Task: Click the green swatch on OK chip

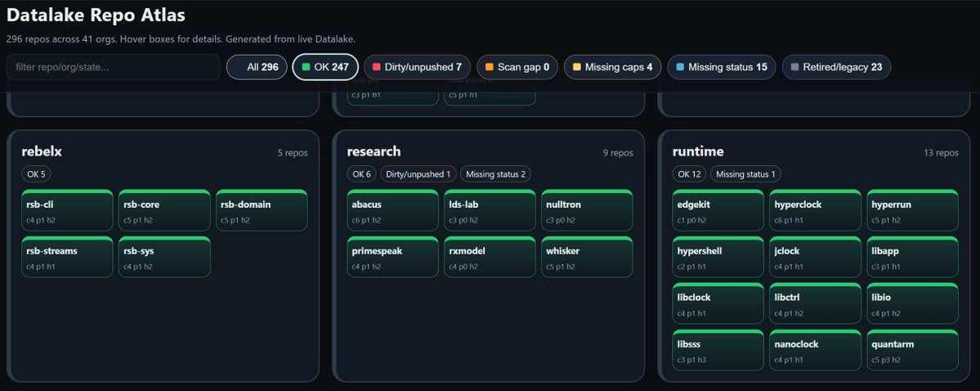Action: click(x=307, y=67)
